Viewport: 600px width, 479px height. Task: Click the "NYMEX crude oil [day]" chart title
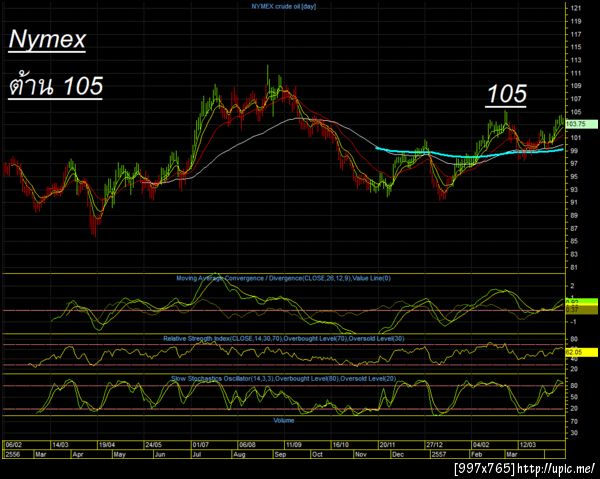tap(284, 7)
